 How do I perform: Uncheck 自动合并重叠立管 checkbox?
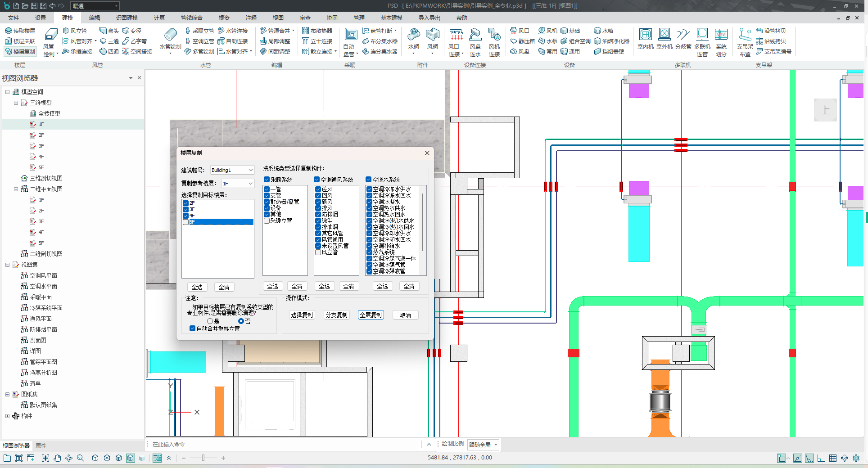(x=193, y=328)
